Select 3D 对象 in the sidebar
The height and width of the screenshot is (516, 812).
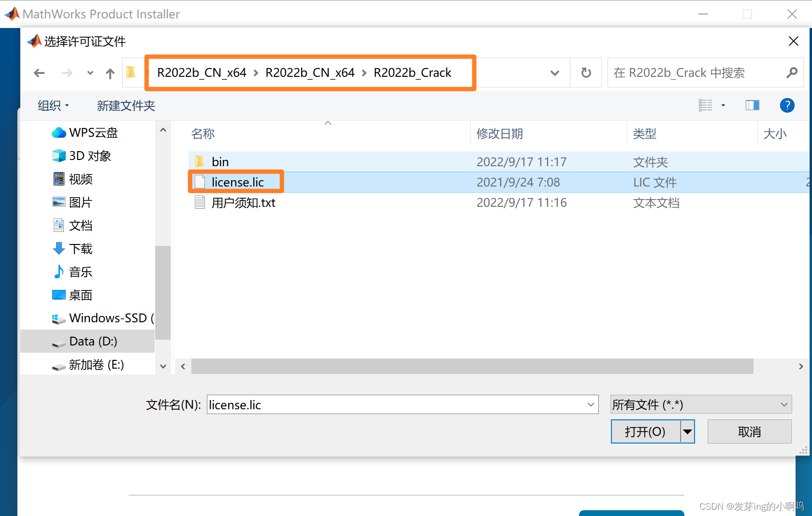(82, 156)
